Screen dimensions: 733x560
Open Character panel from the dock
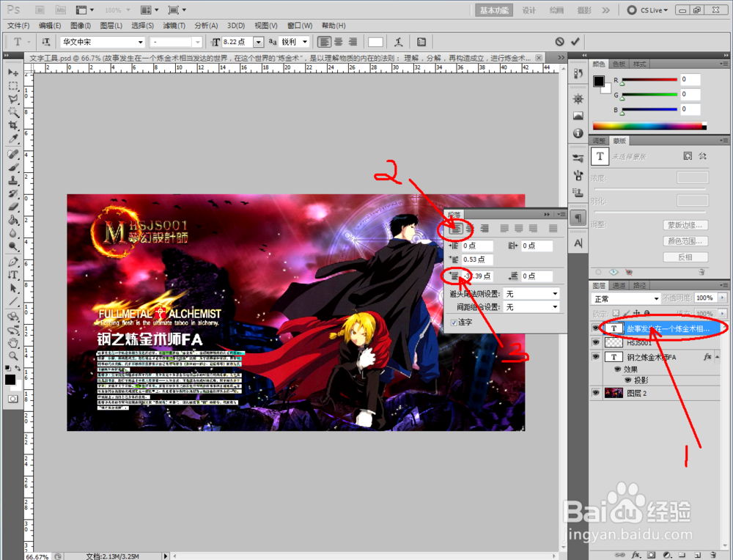578,243
